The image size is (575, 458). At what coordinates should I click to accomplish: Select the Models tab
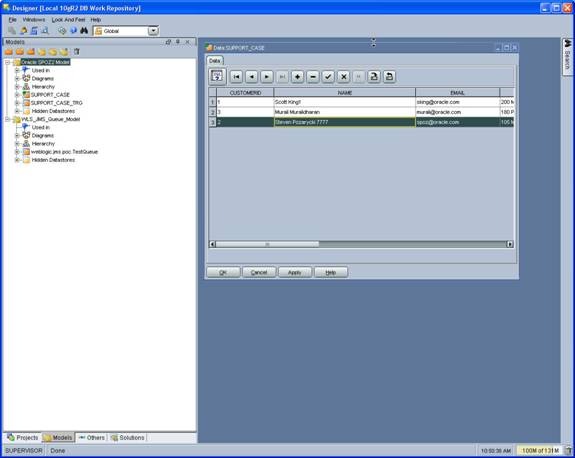click(x=58, y=437)
